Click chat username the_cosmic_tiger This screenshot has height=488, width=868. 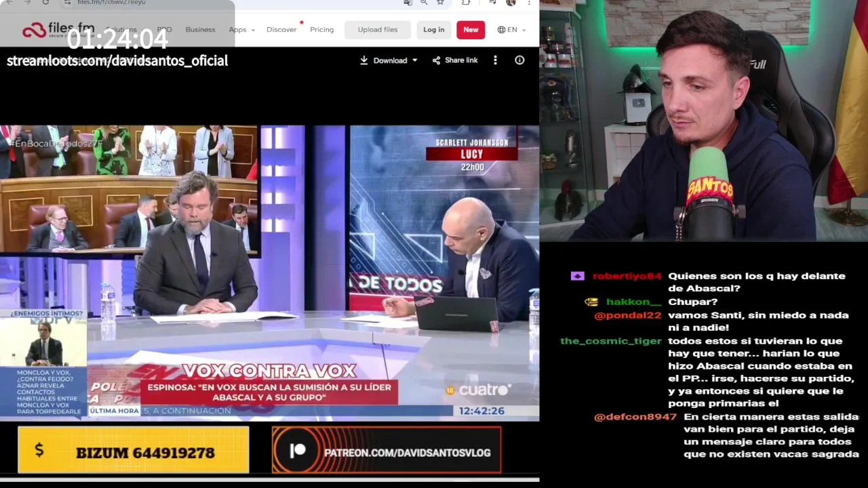pos(610,341)
